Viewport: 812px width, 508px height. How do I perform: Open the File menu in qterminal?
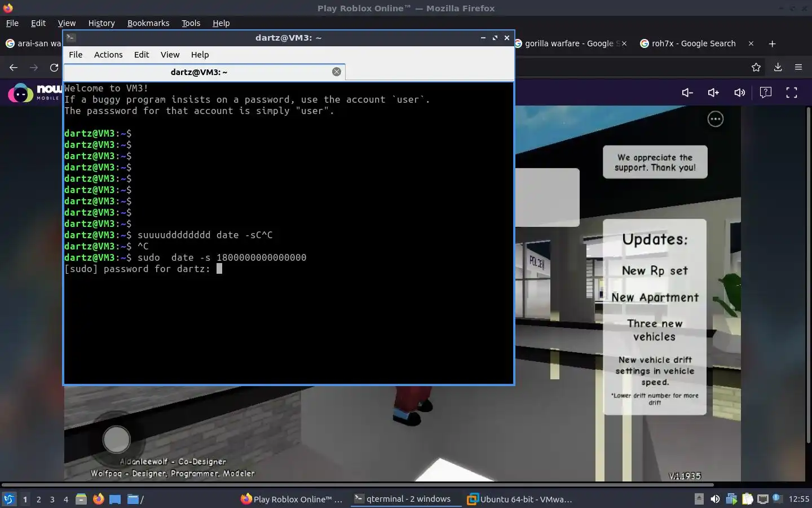tap(76, 55)
